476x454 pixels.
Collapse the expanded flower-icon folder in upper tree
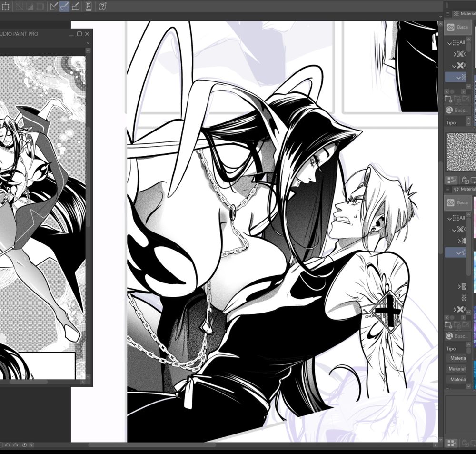coord(454,66)
